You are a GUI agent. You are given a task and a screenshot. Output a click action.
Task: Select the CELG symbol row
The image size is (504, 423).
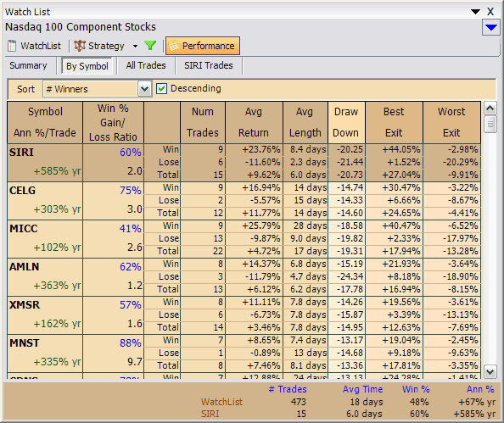click(x=244, y=201)
